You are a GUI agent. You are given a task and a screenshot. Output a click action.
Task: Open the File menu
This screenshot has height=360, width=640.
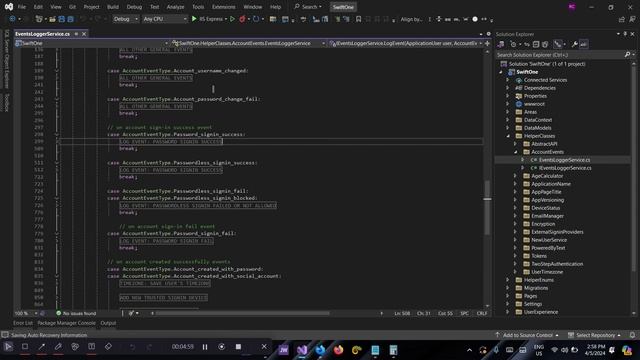pos(22,7)
